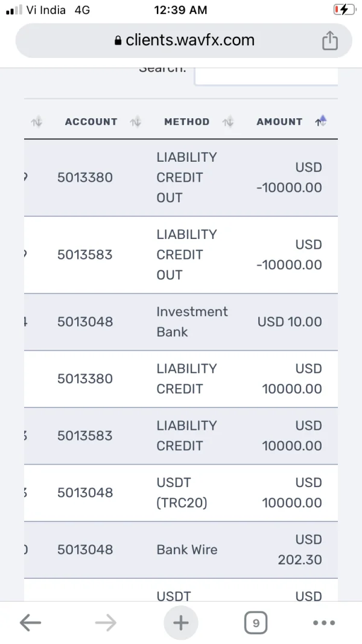Open a new tab with plus button

pos(181,623)
